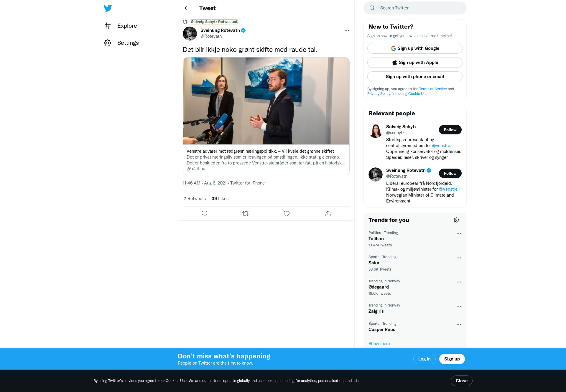Open Sveinung Rotevatn's avatar in the tweet
Viewport: 566px width, 392px height.
click(190, 34)
